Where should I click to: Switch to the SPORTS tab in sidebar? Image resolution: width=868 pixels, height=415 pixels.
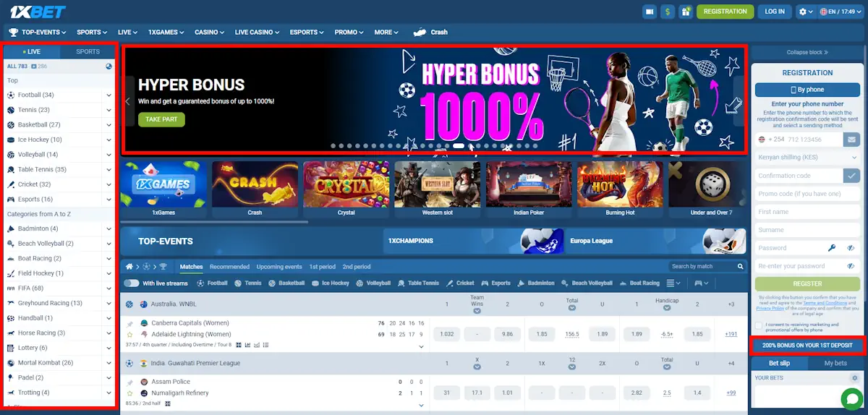pyautogui.click(x=88, y=52)
